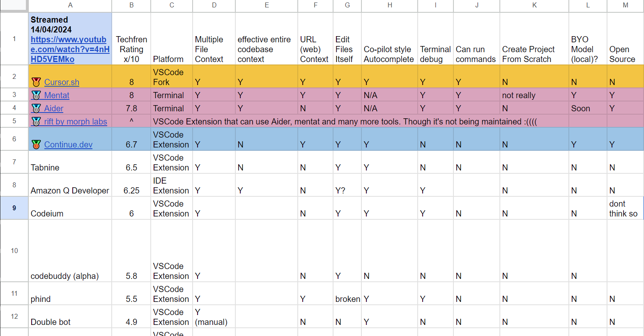Click the "broken" cell in phind row
The width and height of the screenshot is (644, 336).
coord(347,299)
